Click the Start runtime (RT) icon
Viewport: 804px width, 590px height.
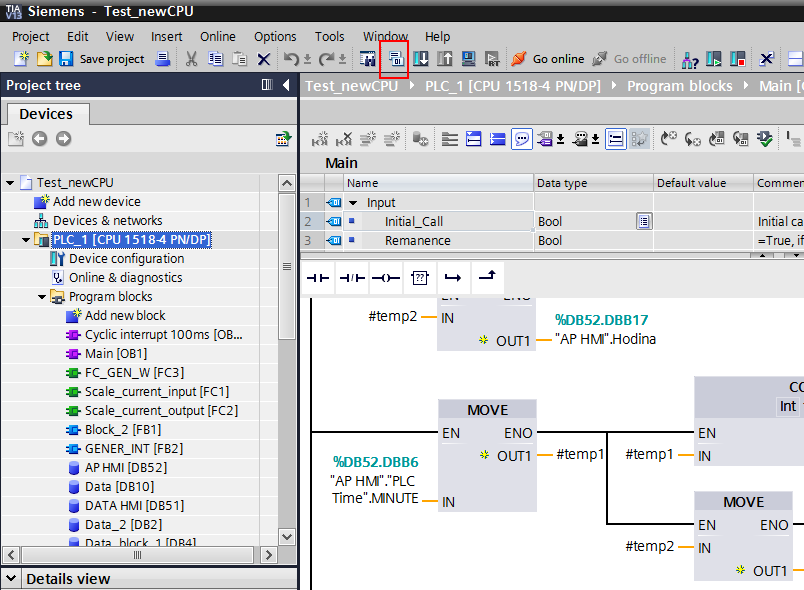[492, 59]
